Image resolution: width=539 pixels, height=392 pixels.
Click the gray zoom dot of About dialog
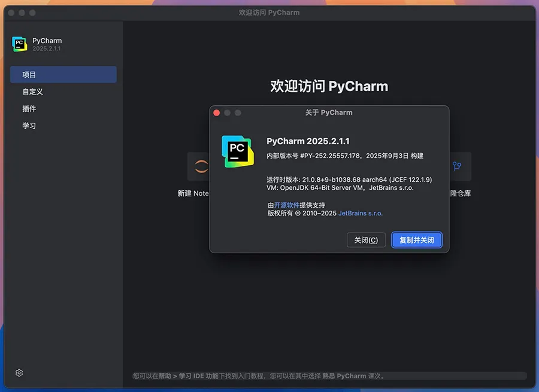click(x=238, y=113)
